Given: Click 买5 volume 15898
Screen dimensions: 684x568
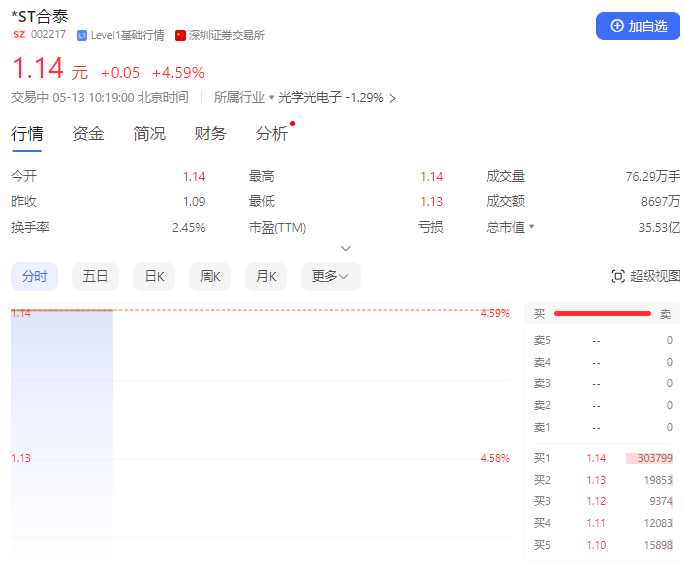Looking at the screenshot, I should [658, 545].
